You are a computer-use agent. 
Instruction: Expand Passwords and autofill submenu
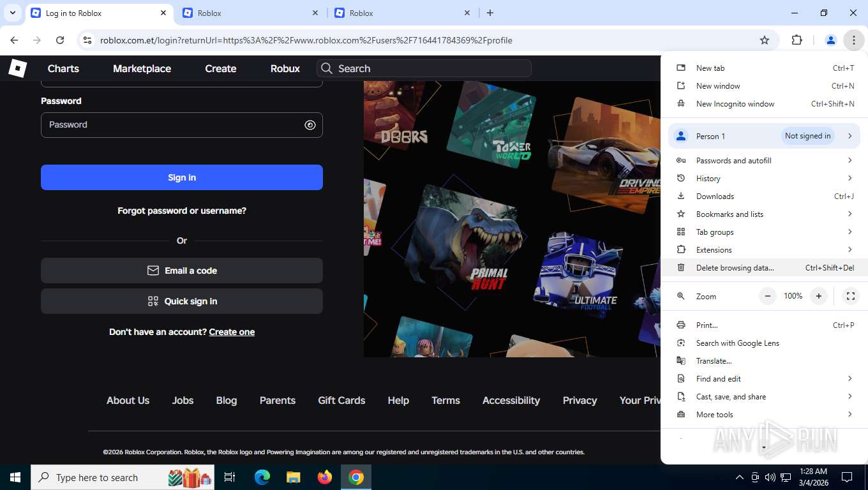click(x=765, y=161)
